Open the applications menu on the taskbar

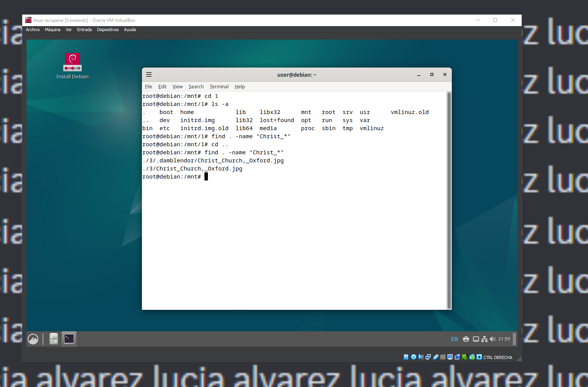[33, 339]
